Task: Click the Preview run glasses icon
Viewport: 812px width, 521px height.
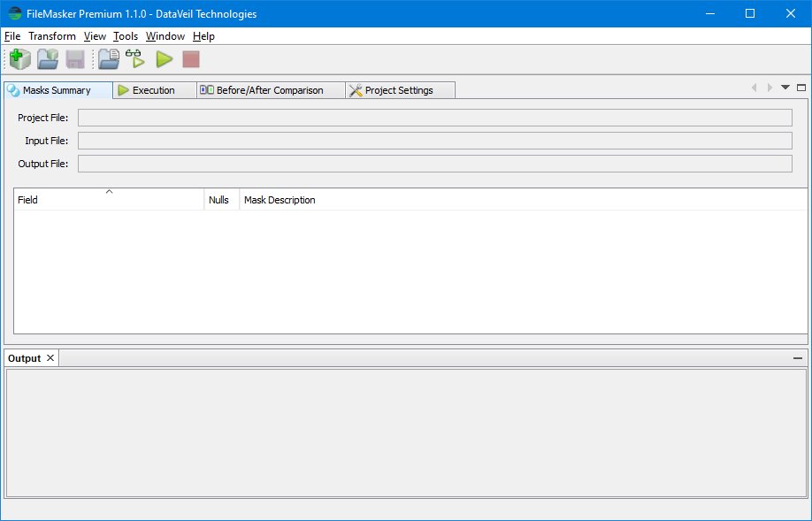Action: point(135,59)
